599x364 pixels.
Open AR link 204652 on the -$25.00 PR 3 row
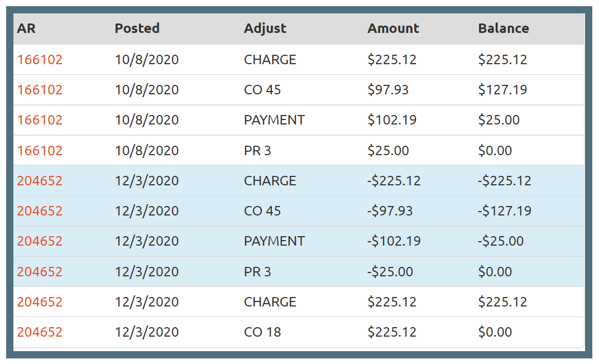(x=40, y=272)
